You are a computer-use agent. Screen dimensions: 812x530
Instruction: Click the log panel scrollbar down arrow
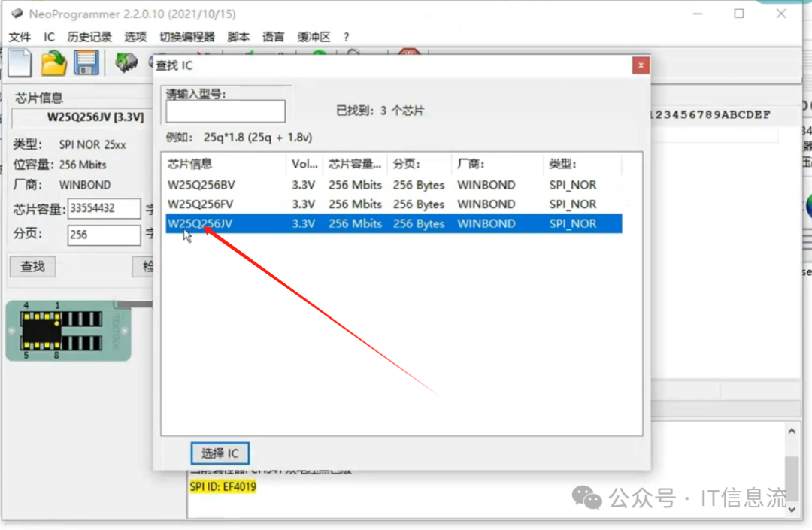point(792,509)
